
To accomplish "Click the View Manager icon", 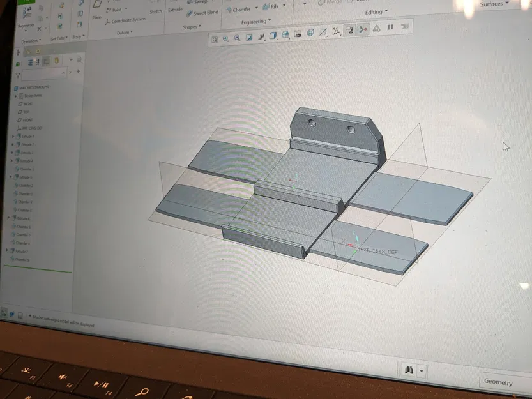I will pyautogui.click(x=298, y=34).
